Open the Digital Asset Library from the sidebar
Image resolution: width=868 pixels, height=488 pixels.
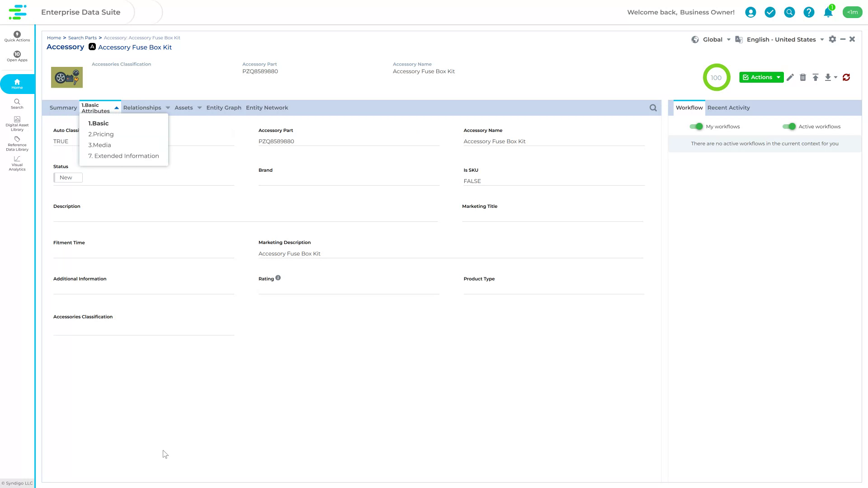click(17, 123)
